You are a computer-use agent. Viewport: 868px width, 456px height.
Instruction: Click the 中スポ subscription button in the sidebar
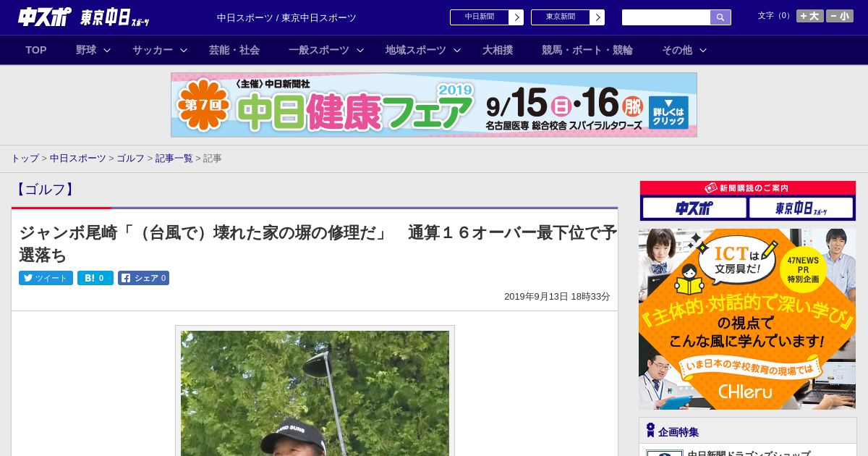(694, 208)
